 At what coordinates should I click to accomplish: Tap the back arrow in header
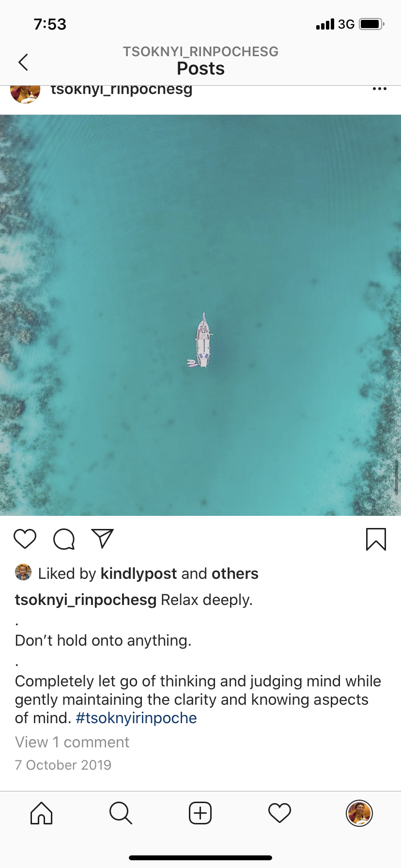tap(23, 62)
